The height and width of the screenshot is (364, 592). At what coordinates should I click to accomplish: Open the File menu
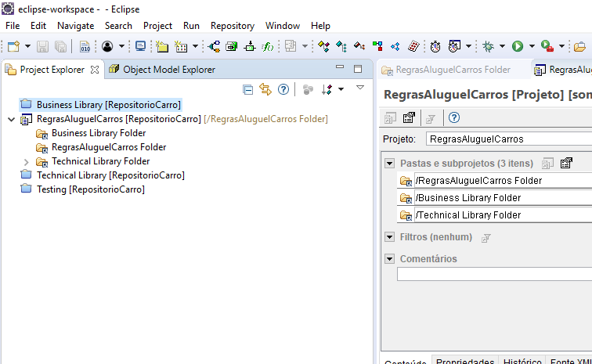pyautogui.click(x=13, y=26)
